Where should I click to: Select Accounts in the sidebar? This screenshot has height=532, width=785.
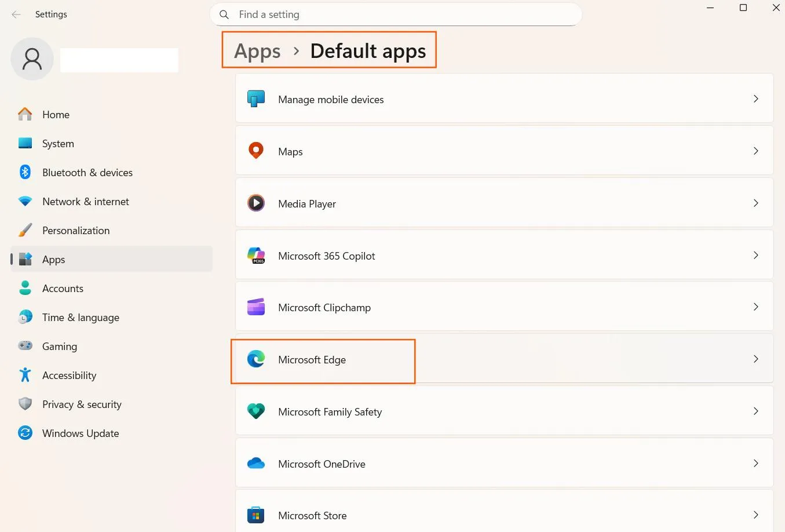point(63,288)
